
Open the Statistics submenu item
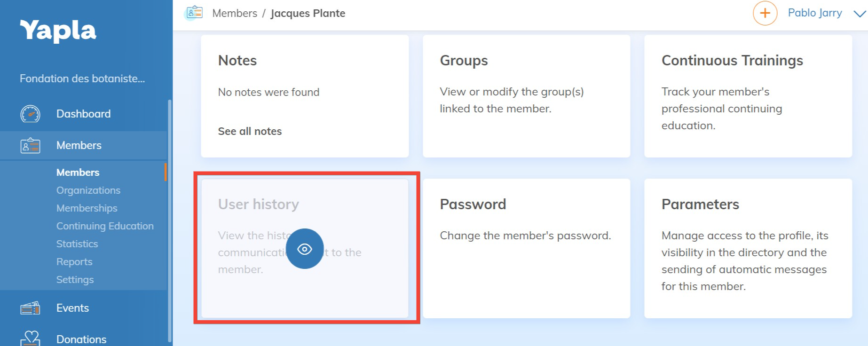tap(77, 244)
